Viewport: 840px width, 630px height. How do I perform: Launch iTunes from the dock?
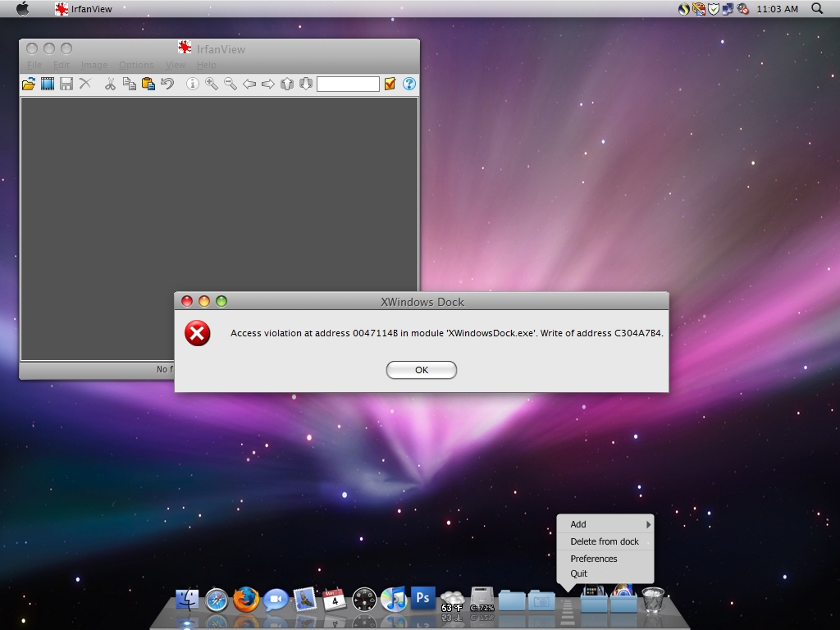click(x=393, y=600)
